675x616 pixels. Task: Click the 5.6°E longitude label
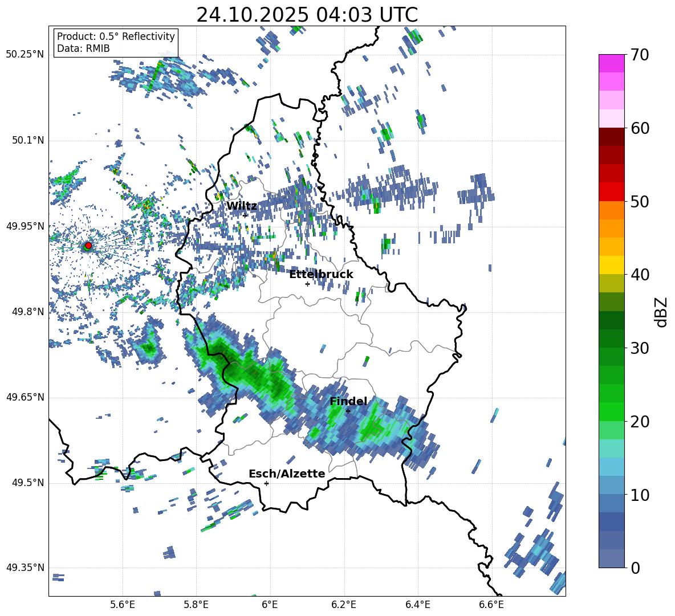[123, 605]
